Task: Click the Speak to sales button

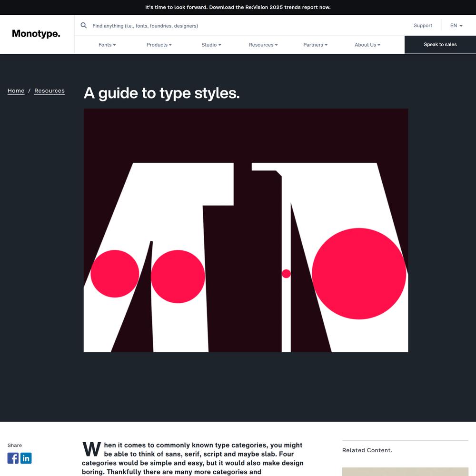Action: 440,45
